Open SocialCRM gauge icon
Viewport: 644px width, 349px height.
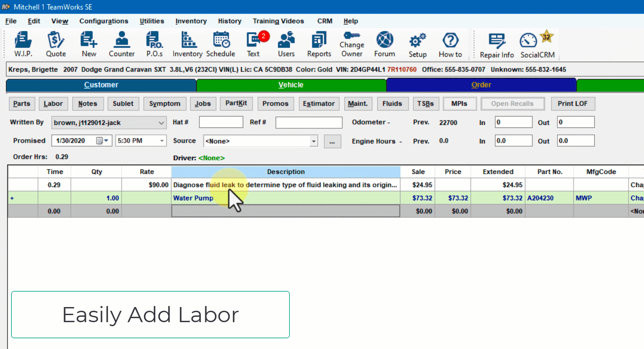coord(537,45)
